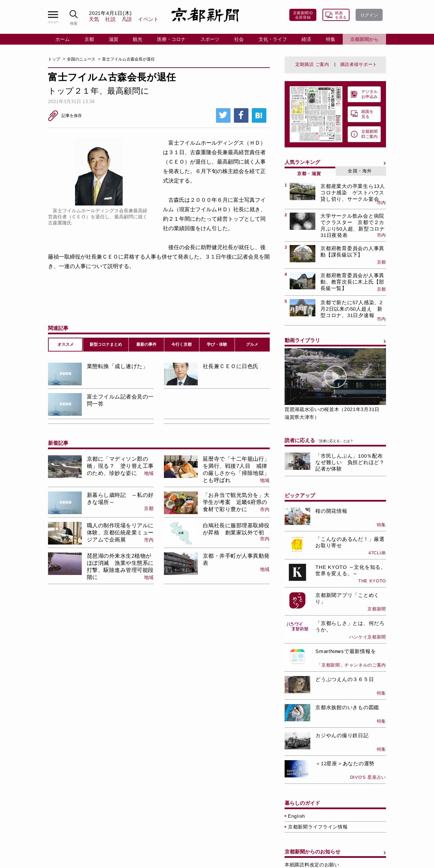The height and width of the screenshot is (868, 434).
Task: Click the portrait photo of 古森重隆氏
Action: (99, 172)
